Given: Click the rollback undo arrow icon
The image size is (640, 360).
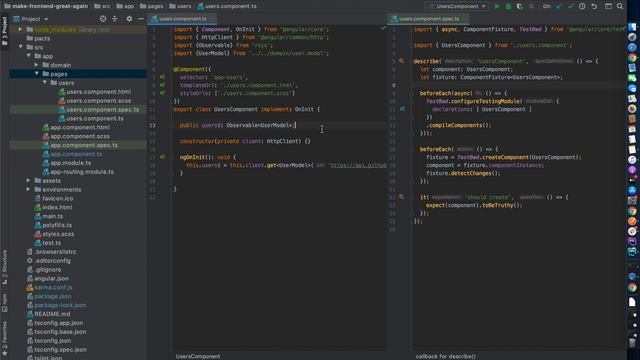Looking at the screenshot, I should pyautogui.click(x=594, y=6).
